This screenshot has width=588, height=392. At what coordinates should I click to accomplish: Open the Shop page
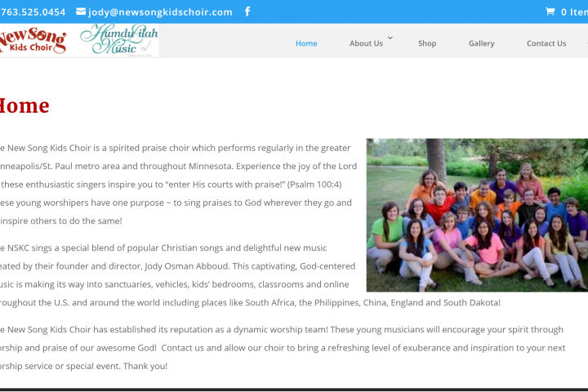tap(427, 43)
